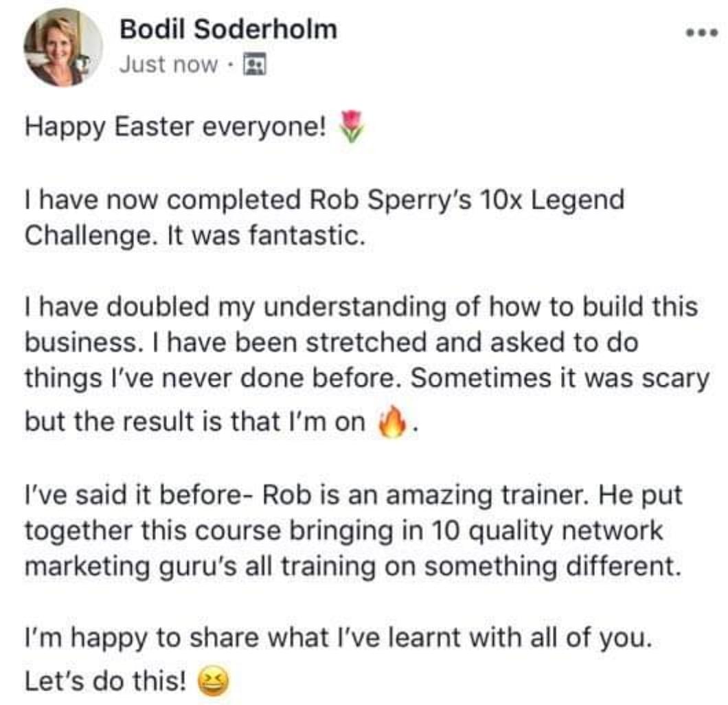Open the Bodil Soderholm profile name link
The width and height of the screenshot is (728, 705).
228,30
